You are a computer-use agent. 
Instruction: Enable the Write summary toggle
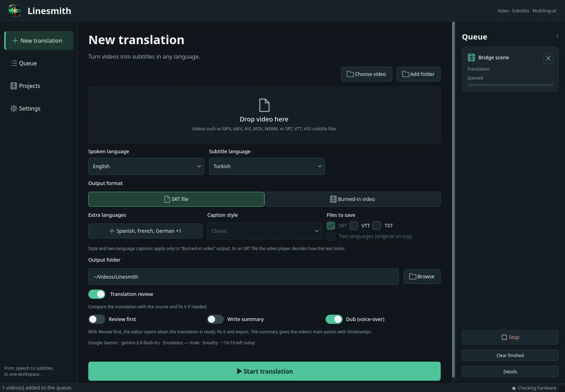pyautogui.click(x=215, y=319)
